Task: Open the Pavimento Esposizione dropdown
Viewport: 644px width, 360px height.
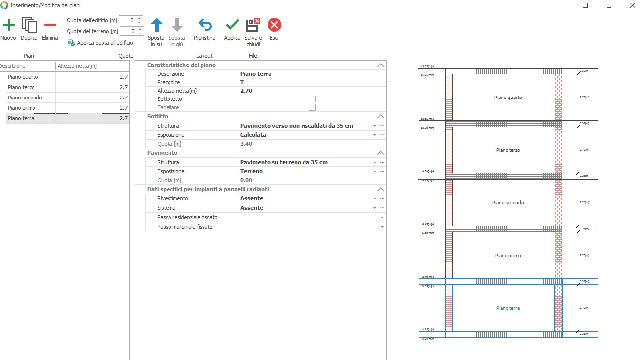Action: coord(374,171)
